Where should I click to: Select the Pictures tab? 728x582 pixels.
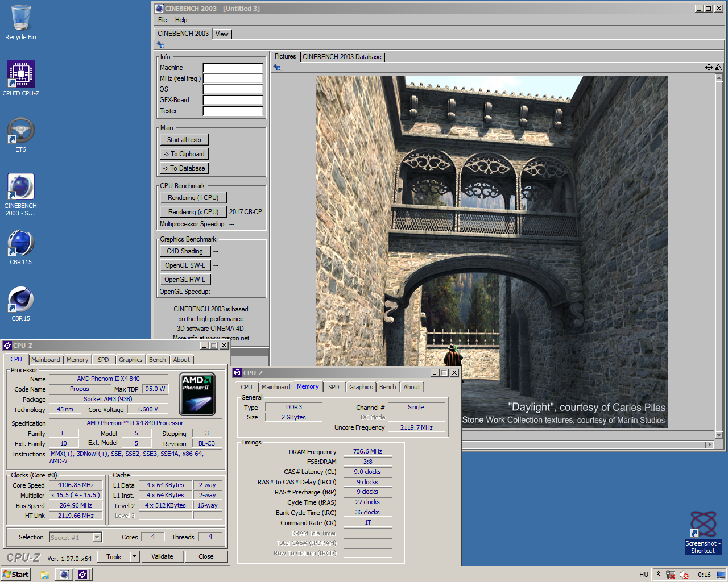click(x=285, y=56)
